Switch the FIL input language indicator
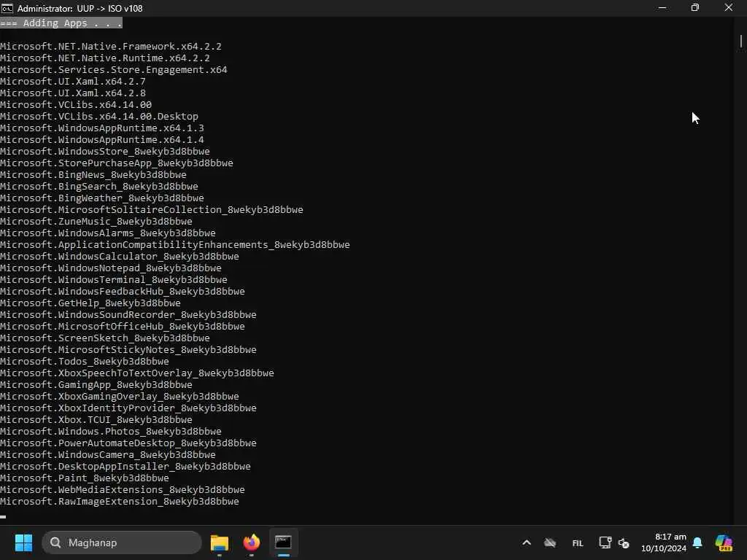Viewport: 747px width, 560px height. [578, 542]
